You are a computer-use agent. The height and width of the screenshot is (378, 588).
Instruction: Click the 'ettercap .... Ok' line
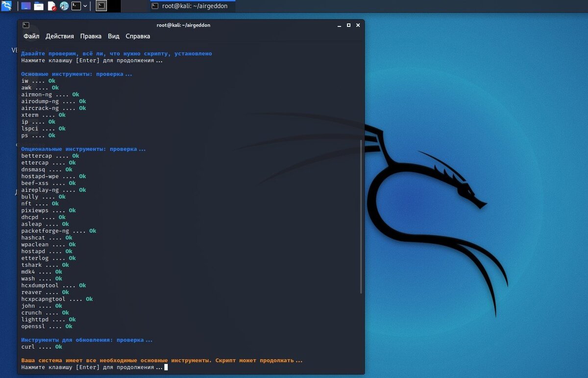[x=49, y=163]
